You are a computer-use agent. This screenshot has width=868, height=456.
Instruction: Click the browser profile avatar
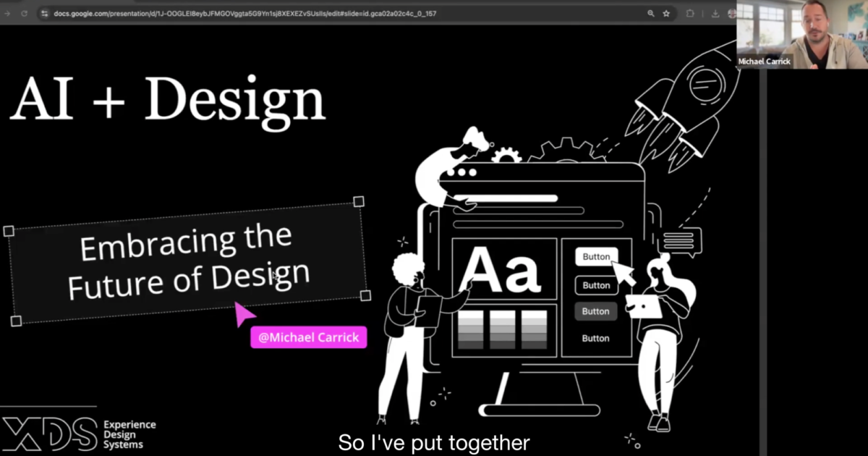pyautogui.click(x=732, y=13)
